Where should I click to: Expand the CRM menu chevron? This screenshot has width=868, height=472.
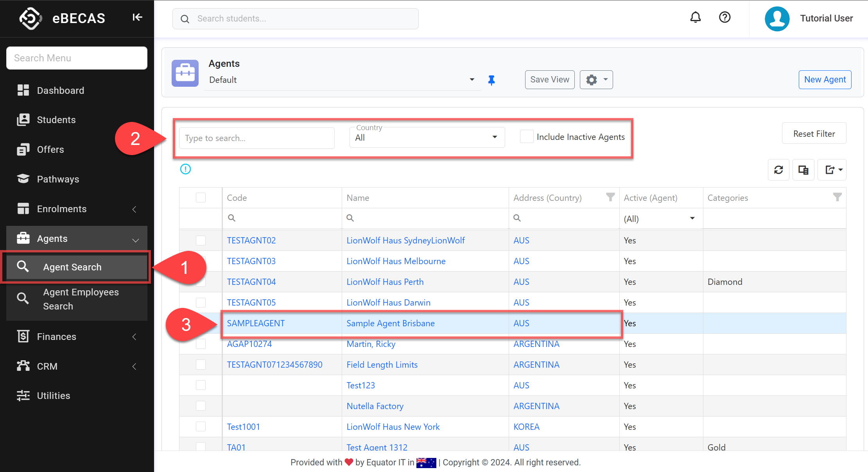(134, 367)
